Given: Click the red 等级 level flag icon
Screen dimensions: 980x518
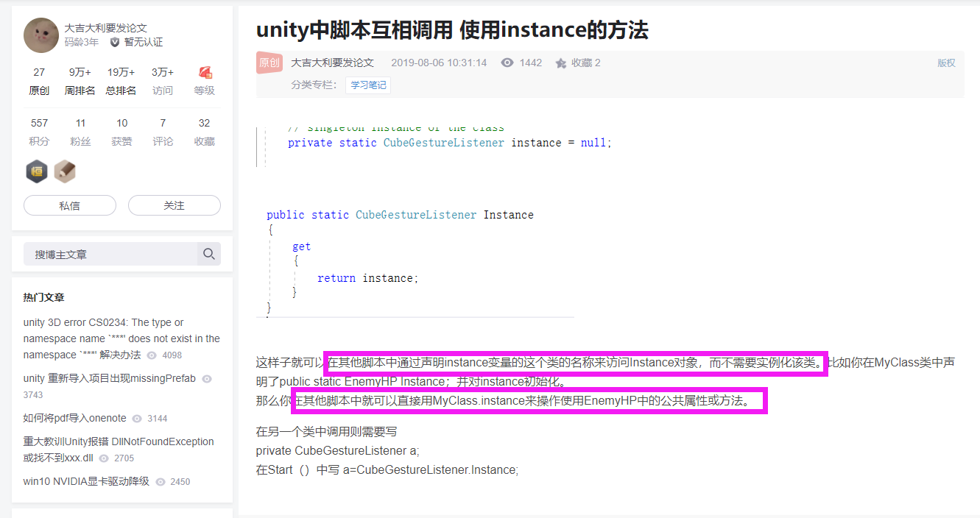Looking at the screenshot, I should coord(204,74).
